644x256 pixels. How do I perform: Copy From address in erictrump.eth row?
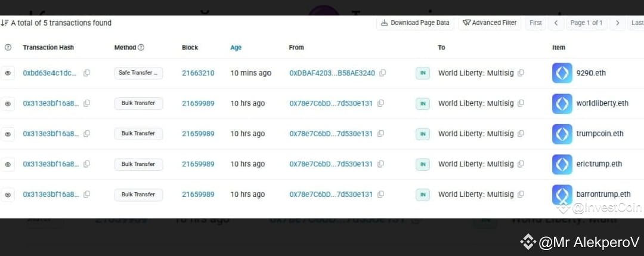[380, 164]
